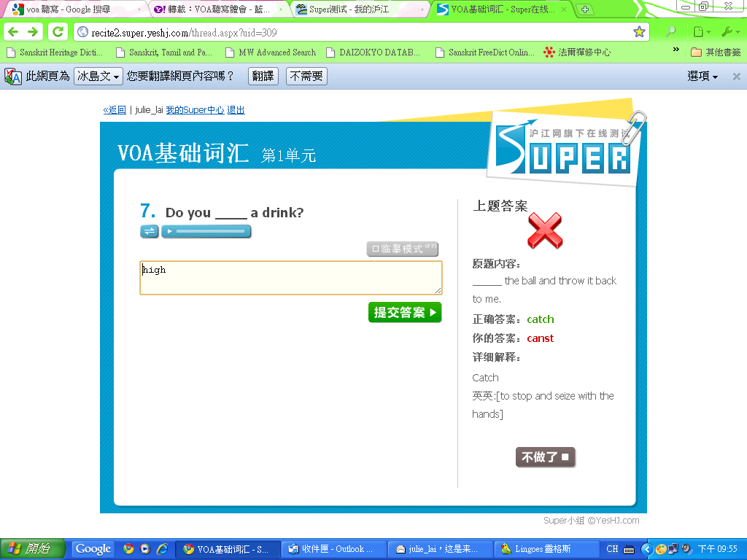This screenshot has width=747, height=560.
Task: Expand the 選項 options dropdown
Action: click(703, 77)
